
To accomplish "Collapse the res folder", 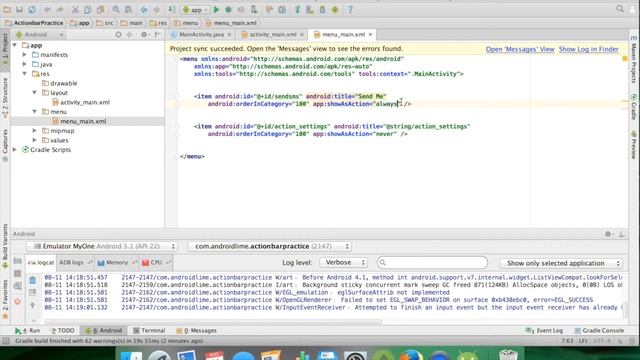I will [x=24, y=74].
